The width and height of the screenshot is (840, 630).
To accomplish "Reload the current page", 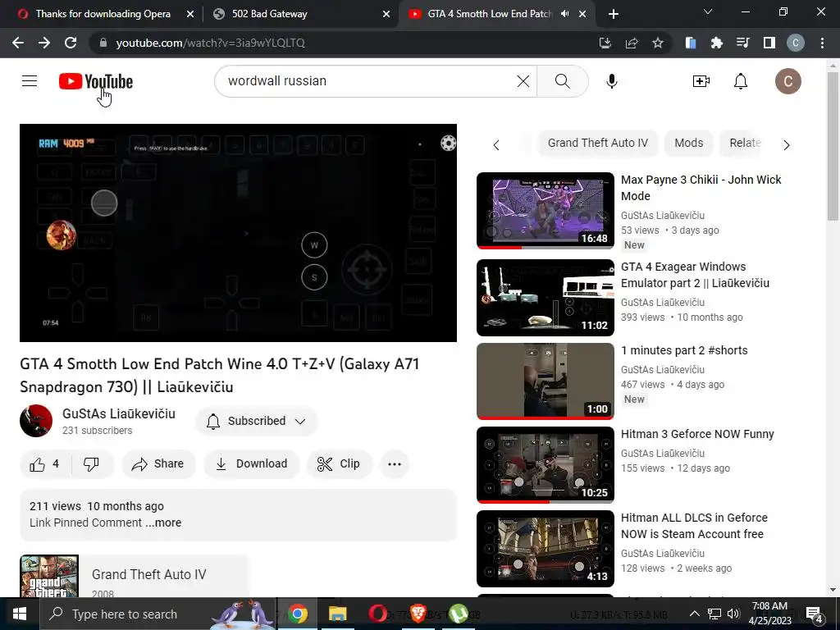I will 71,43.
